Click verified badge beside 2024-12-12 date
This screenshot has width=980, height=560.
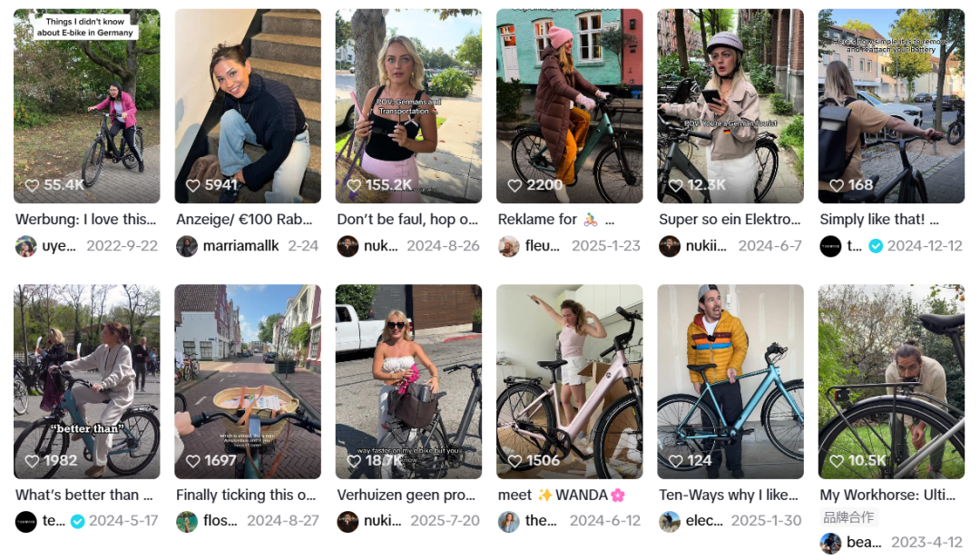(877, 246)
